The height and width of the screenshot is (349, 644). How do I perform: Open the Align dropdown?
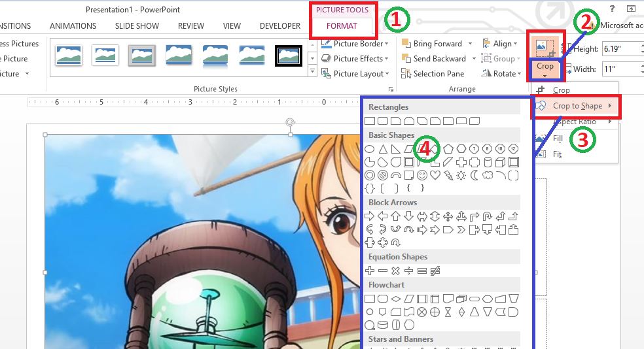pyautogui.click(x=499, y=44)
